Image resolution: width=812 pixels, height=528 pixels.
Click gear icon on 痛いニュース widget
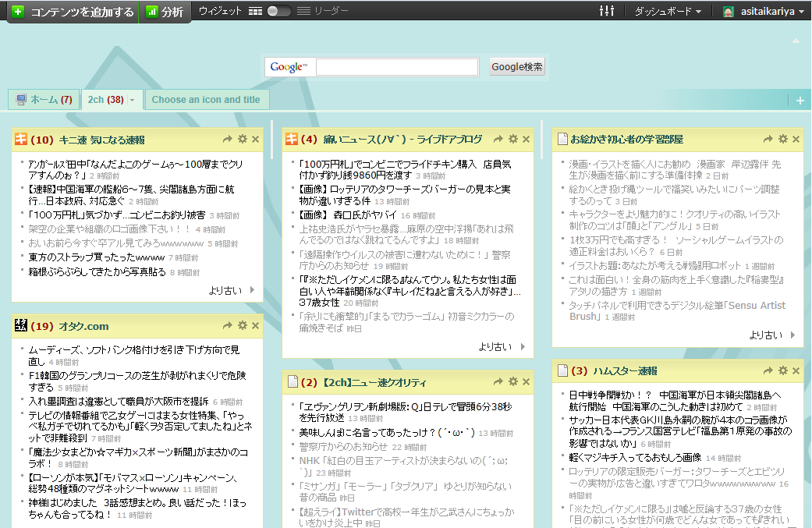click(x=512, y=139)
